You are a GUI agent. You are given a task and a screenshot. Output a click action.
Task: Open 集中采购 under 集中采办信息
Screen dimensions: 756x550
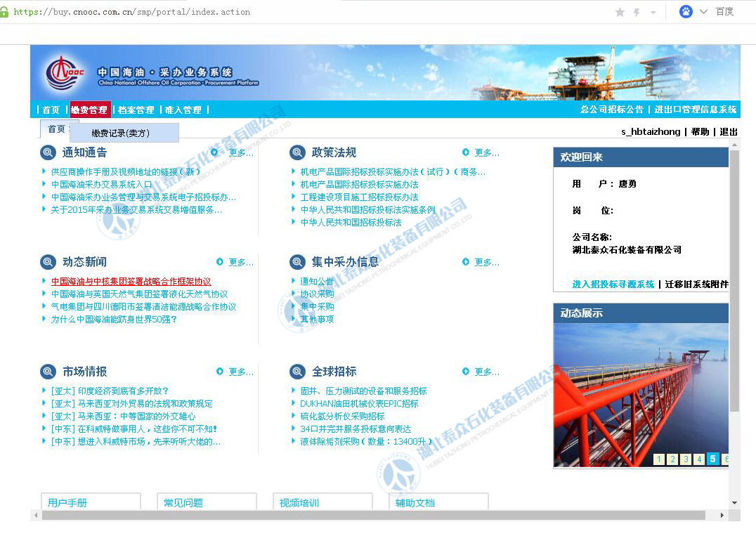point(317,306)
